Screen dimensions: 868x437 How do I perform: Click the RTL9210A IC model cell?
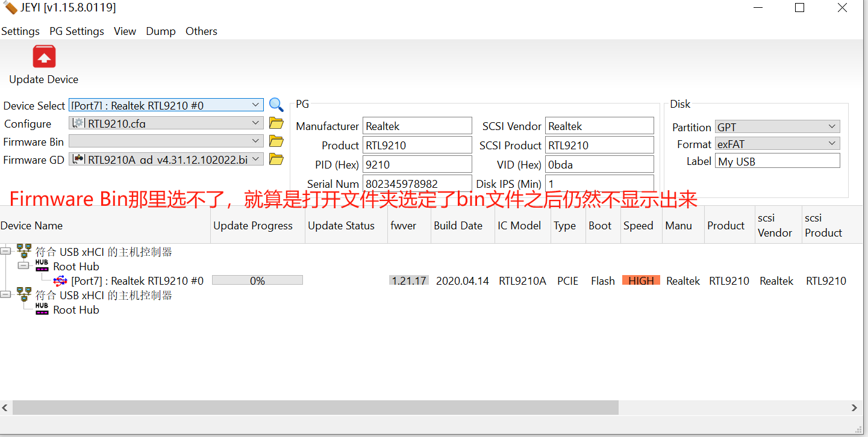(523, 280)
